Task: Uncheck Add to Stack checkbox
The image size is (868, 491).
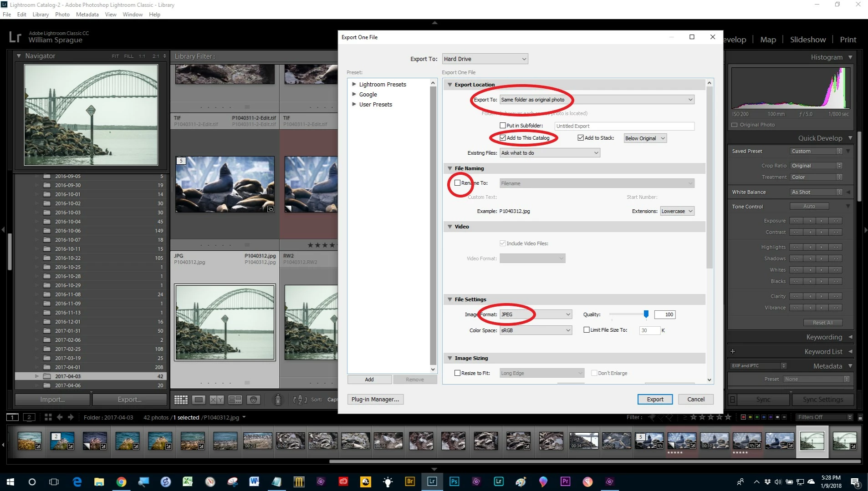Action: point(581,138)
